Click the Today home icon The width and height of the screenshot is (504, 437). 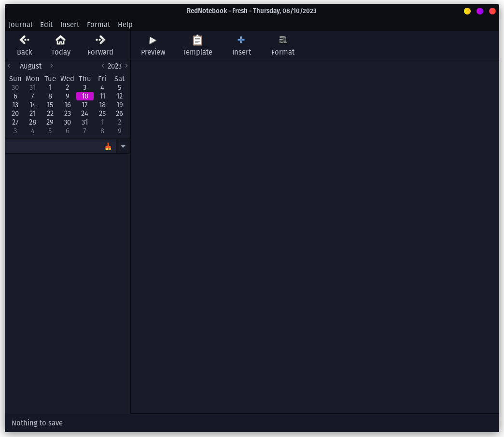pos(60,40)
